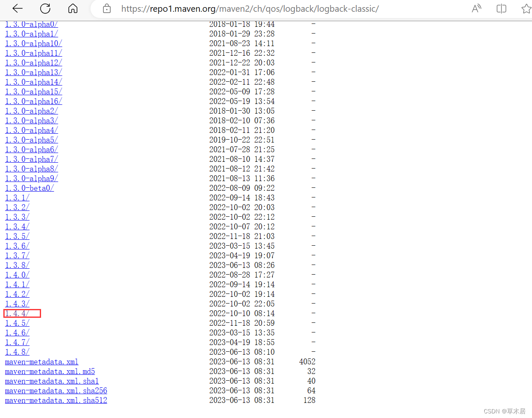The image size is (532, 418).
Task: Start Read Aloud for this page
Action: click(476, 8)
